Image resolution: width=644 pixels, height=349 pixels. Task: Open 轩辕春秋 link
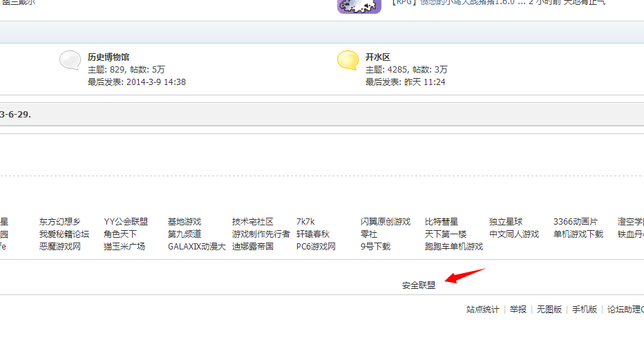point(313,234)
